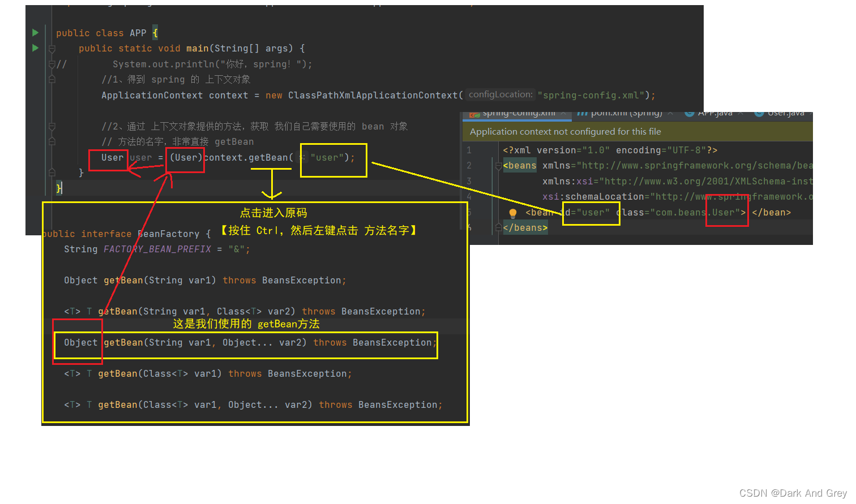Collapse fold marker at '//2、通过' comment line

(x=52, y=126)
